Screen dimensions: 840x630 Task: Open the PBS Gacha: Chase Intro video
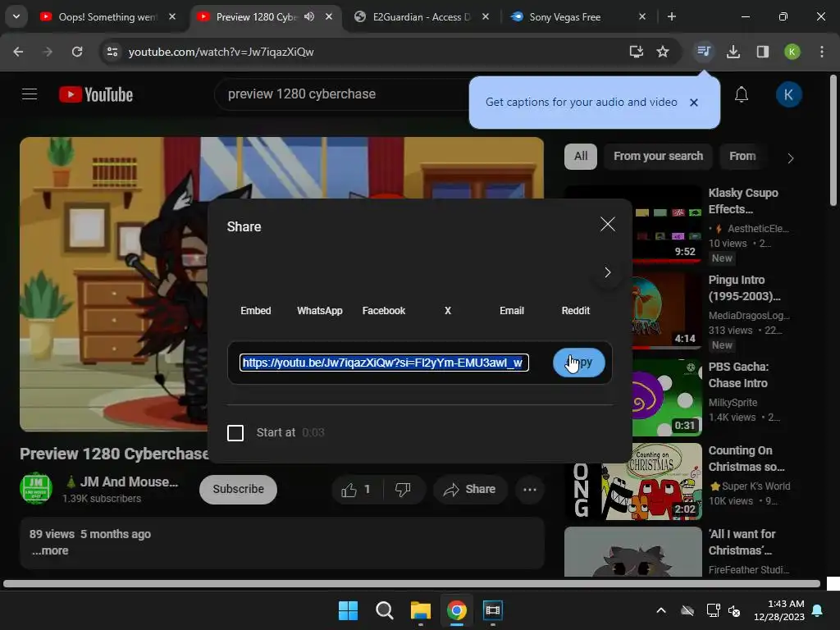(737, 375)
